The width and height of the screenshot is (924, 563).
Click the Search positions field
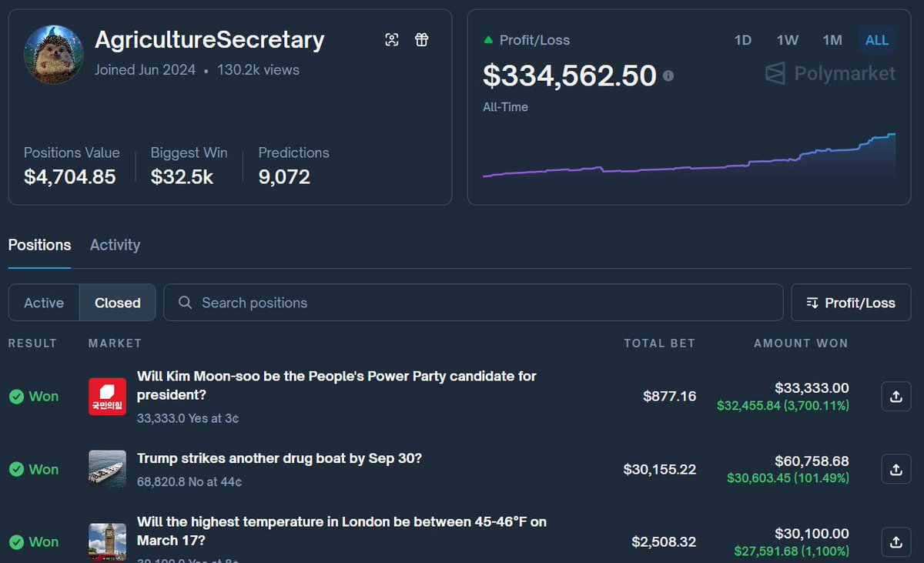474,303
